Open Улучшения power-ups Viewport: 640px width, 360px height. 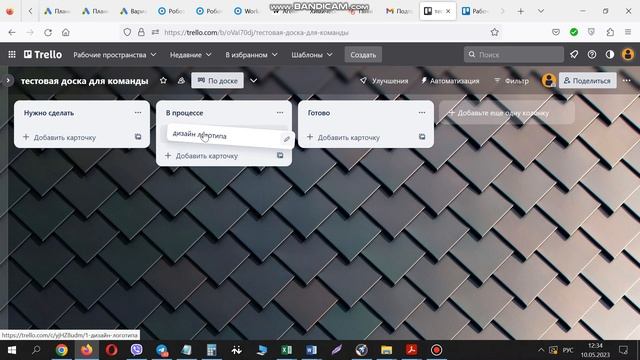click(x=384, y=81)
